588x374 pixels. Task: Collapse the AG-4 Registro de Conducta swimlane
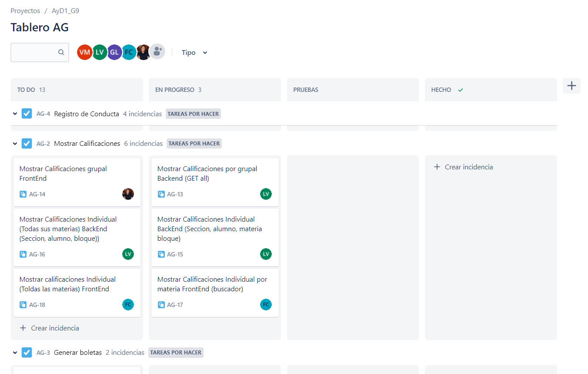15,114
